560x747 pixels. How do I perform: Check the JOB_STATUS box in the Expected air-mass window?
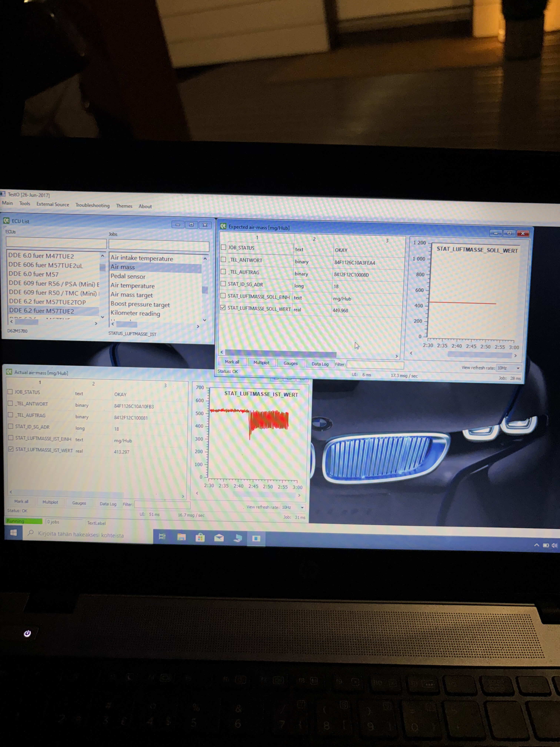coord(224,247)
